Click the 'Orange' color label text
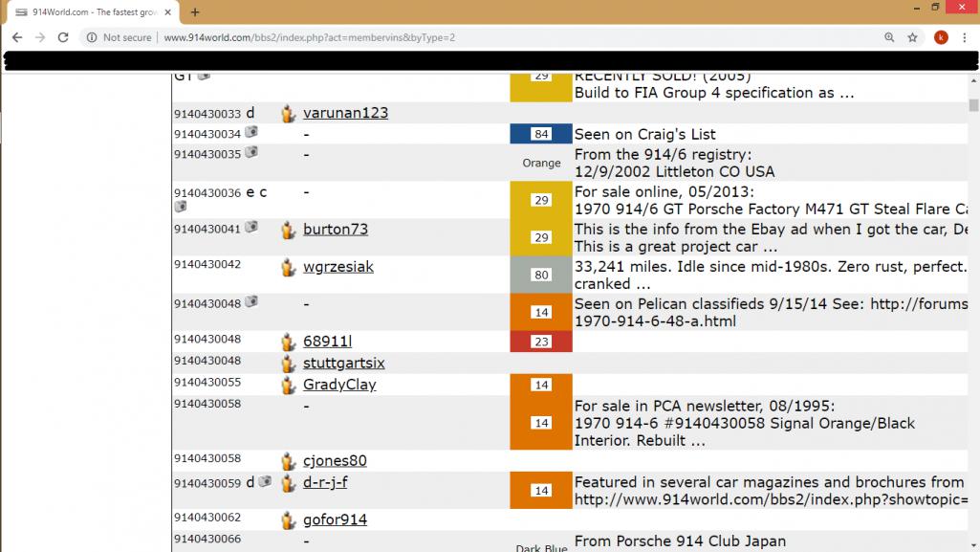980x552 pixels. (541, 163)
